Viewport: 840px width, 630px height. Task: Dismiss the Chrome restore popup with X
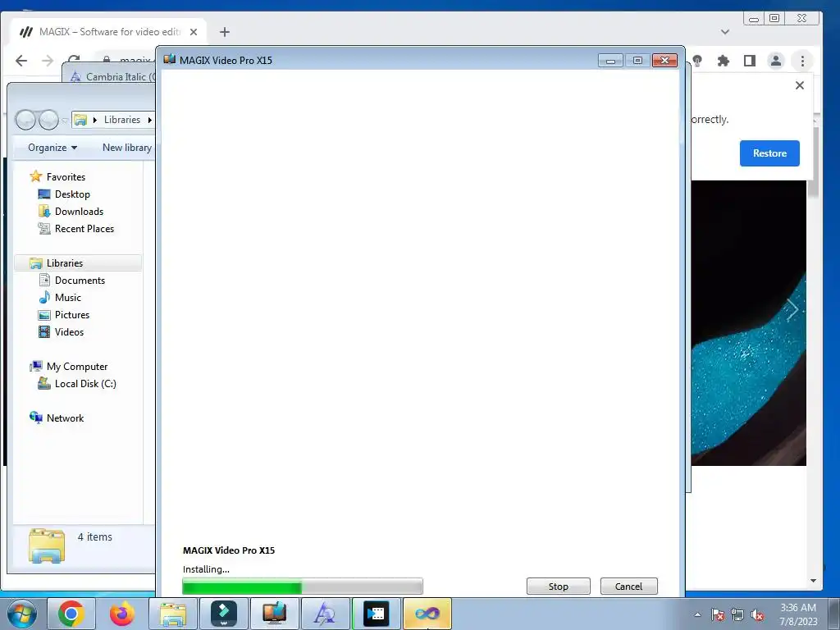pos(799,85)
